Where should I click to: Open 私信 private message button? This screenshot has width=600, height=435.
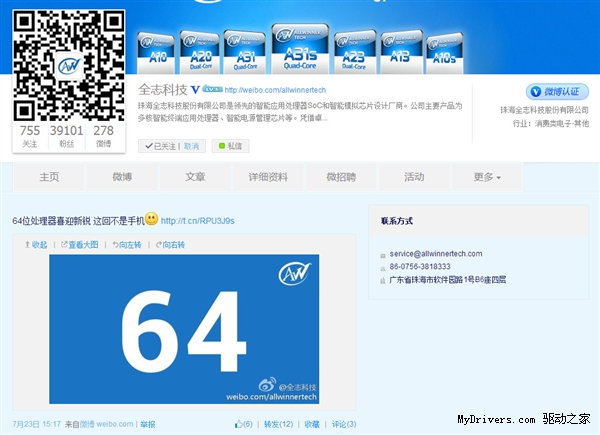pos(230,146)
